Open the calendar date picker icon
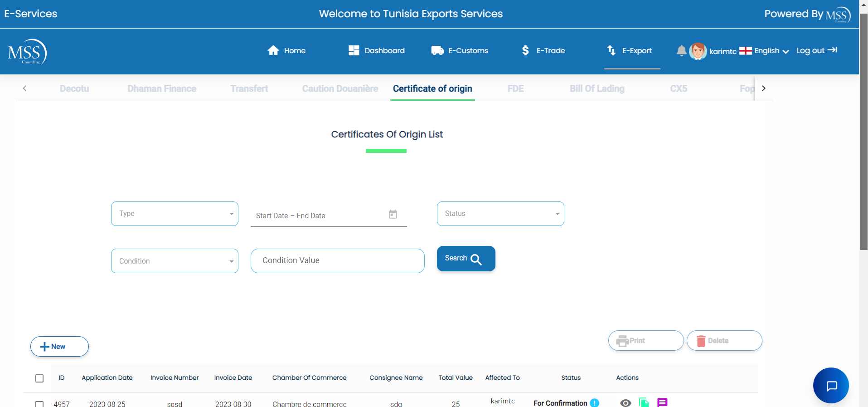Image resolution: width=868 pixels, height=407 pixels. pos(393,214)
